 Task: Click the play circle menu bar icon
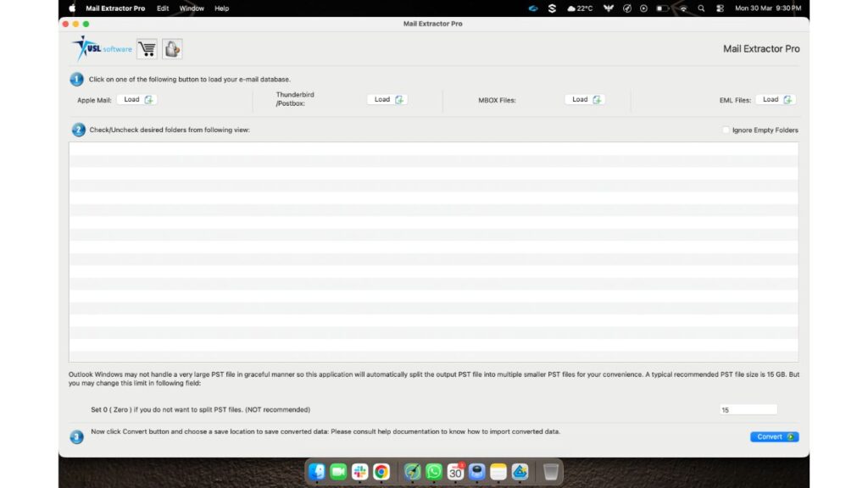pos(643,8)
